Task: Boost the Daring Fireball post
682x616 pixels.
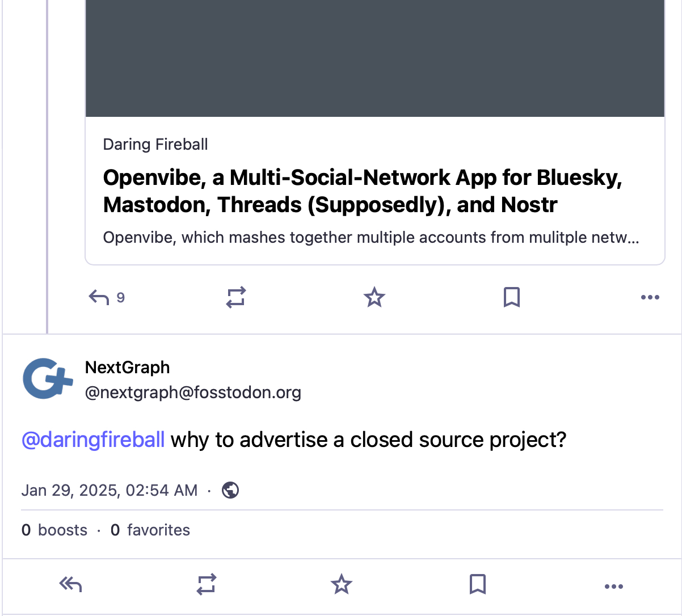Action: pos(235,297)
